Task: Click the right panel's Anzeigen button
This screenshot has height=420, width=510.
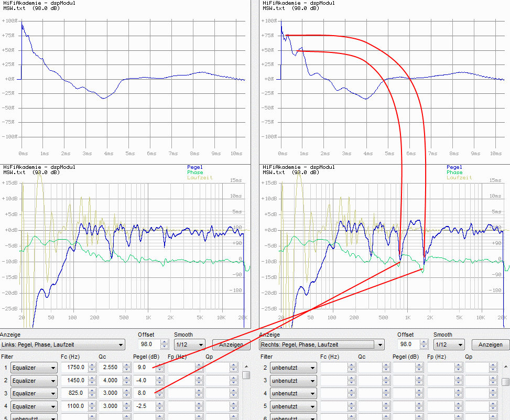Action: [x=490, y=344]
